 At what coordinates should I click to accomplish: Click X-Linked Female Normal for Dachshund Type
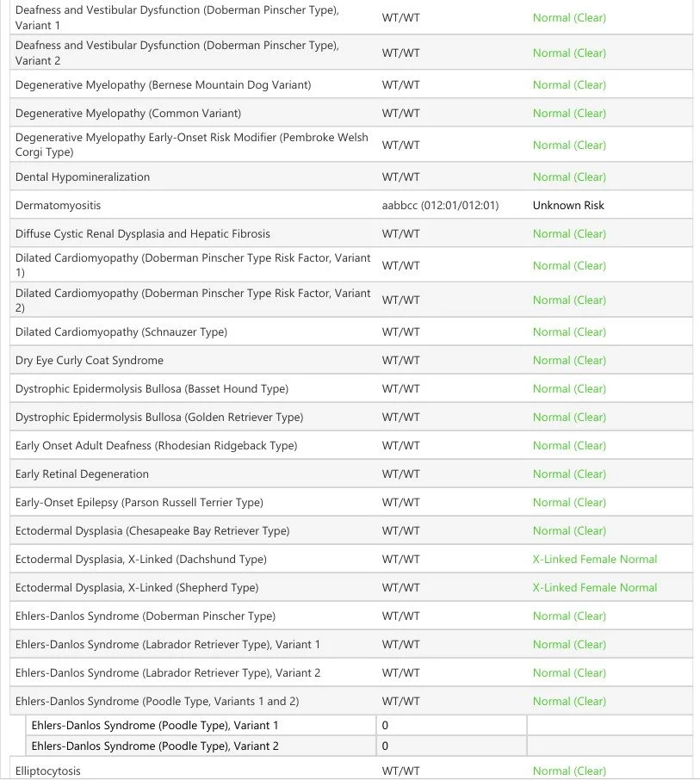595,559
